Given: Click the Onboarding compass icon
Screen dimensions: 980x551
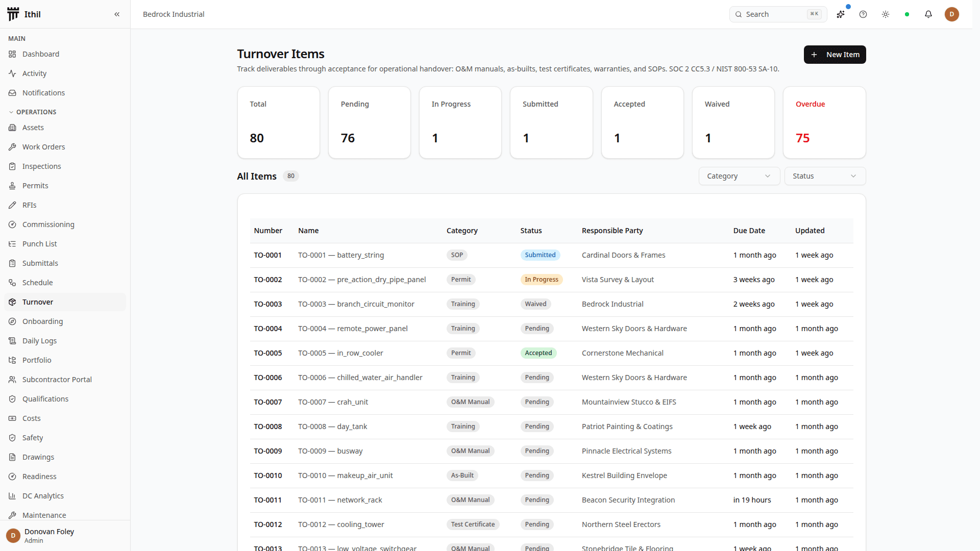Looking at the screenshot, I should [12, 321].
